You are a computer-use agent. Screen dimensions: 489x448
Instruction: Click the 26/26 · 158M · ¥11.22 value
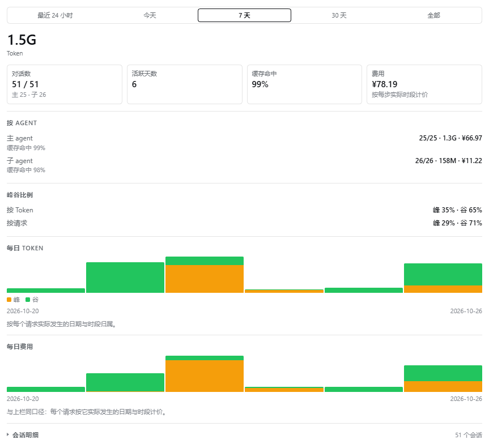click(x=449, y=161)
